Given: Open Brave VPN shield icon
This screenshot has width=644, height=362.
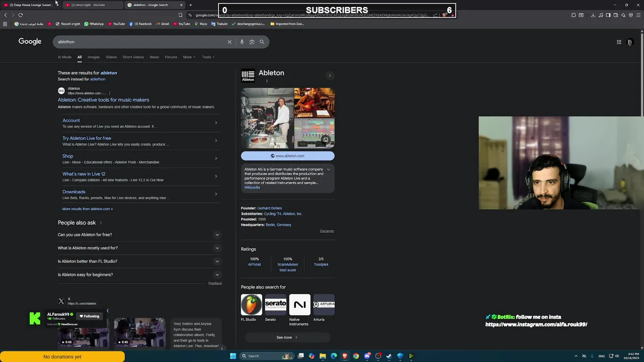Looking at the screenshot, I should pos(630,15).
